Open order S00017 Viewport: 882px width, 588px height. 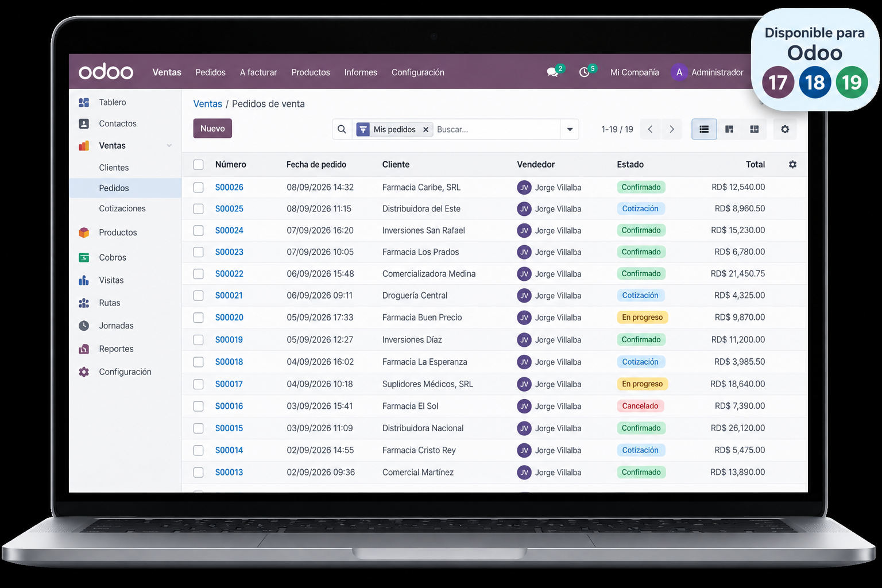click(229, 384)
